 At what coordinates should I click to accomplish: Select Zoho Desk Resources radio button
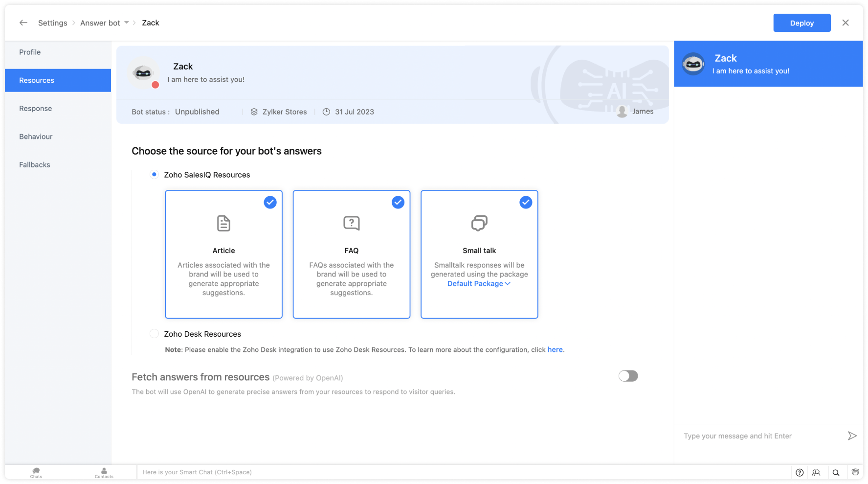point(154,334)
